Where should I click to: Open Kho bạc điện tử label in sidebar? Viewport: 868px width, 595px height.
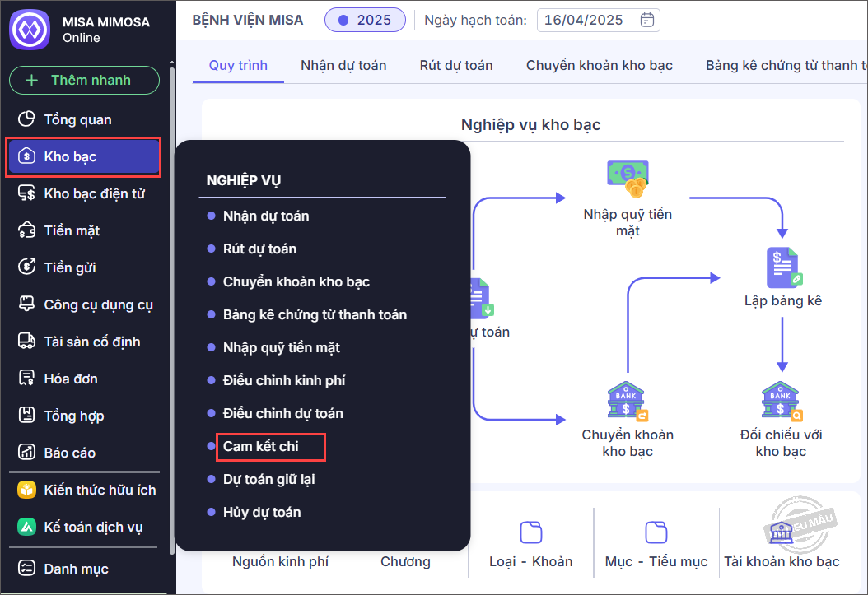click(94, 193)
